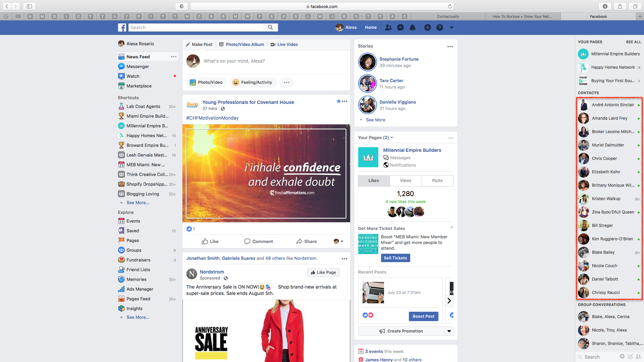The image size is (644, 362).
Task: Click the Boost Post button
Action: point(423,316)
